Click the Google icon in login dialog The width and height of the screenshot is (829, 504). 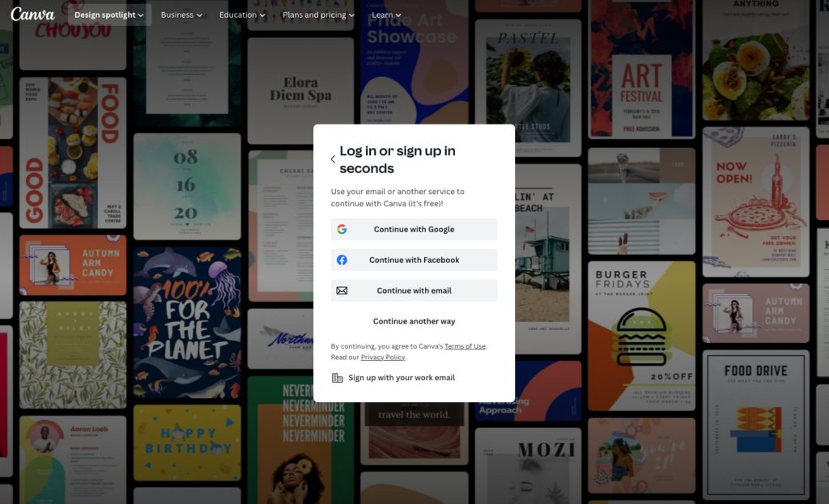click(343, 229)
